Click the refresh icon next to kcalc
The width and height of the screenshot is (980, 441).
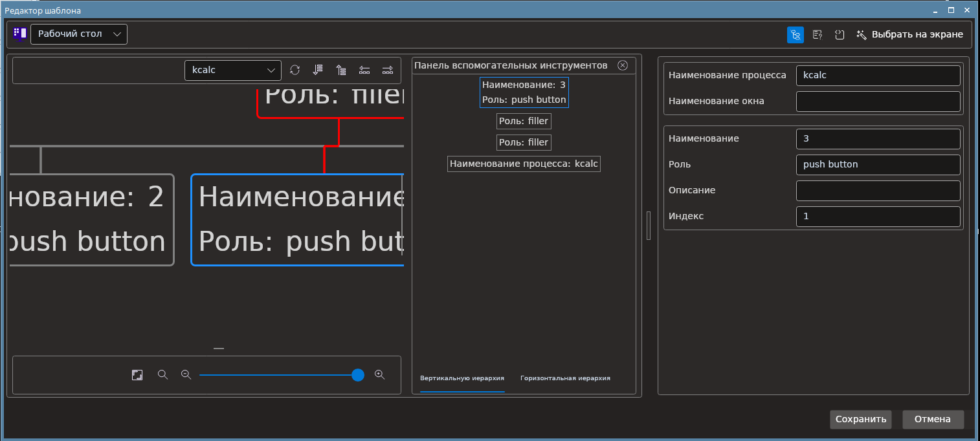click(x=295, y=70)
